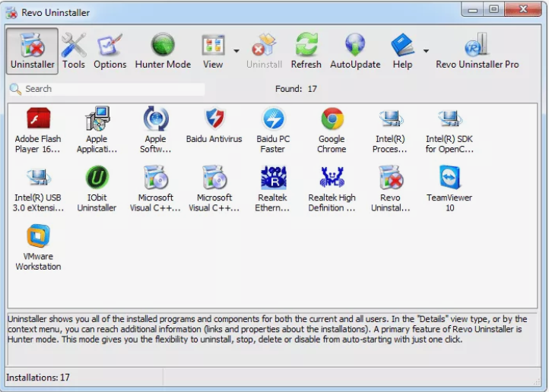Select Apple Application Support entry
This screenshot has width=549, height=392.
point(97,130)
